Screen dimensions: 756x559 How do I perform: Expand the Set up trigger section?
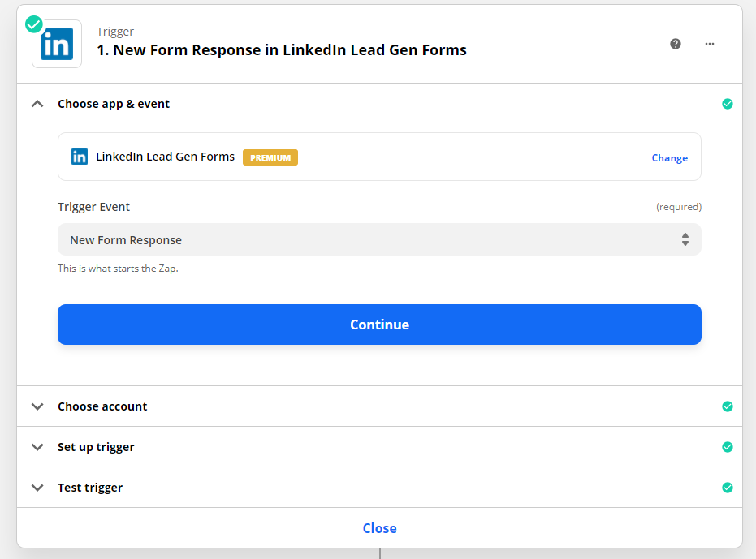[37, 447]
